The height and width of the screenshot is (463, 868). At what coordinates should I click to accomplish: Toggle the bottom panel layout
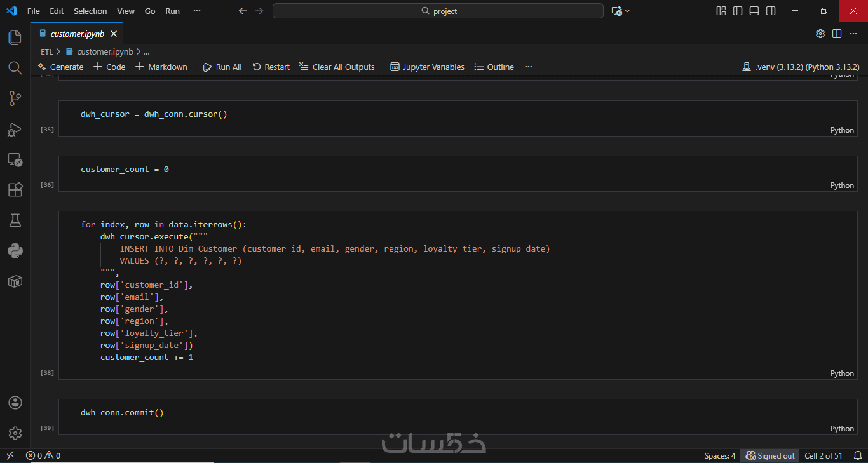[754, 11]
